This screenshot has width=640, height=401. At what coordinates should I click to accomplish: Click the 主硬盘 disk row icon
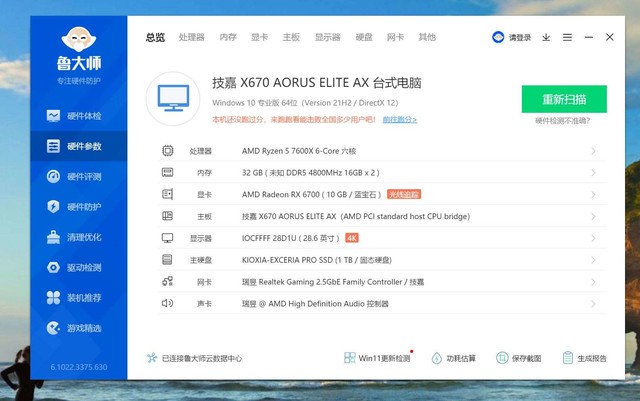point(167,259)
